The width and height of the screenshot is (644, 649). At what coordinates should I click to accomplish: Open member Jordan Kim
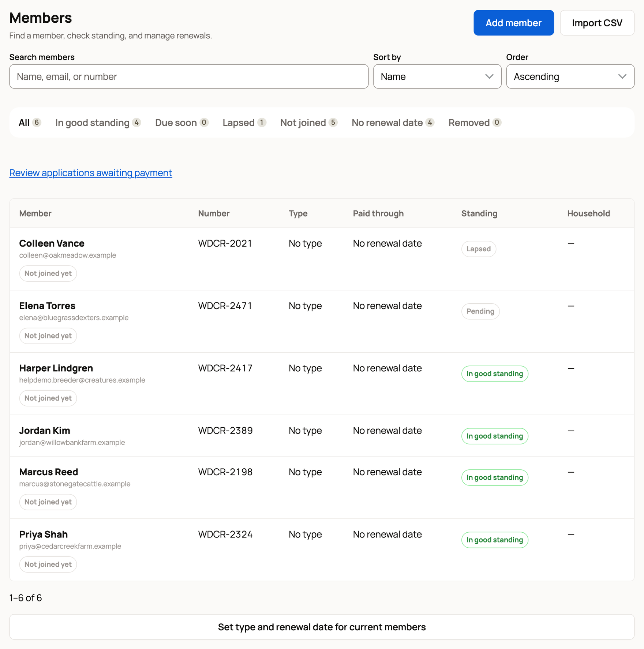(45, 431)
